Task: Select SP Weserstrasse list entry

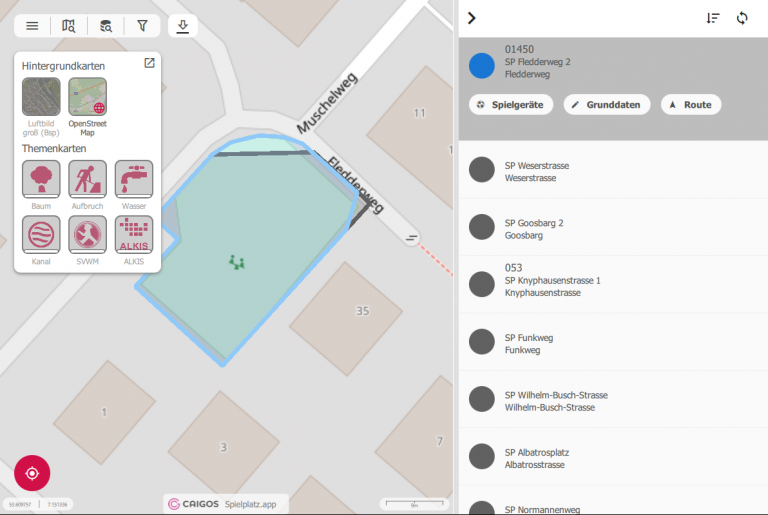Action: (613, 170)
